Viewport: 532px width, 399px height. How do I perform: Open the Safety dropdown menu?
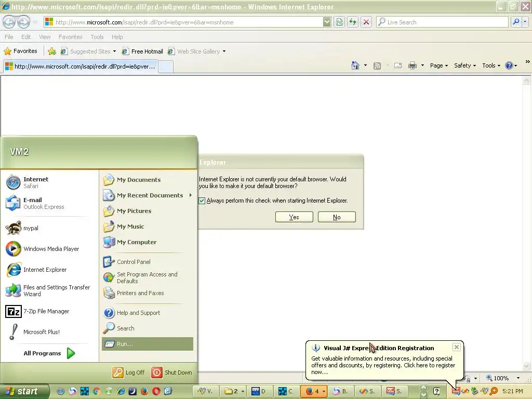(465, 65)
